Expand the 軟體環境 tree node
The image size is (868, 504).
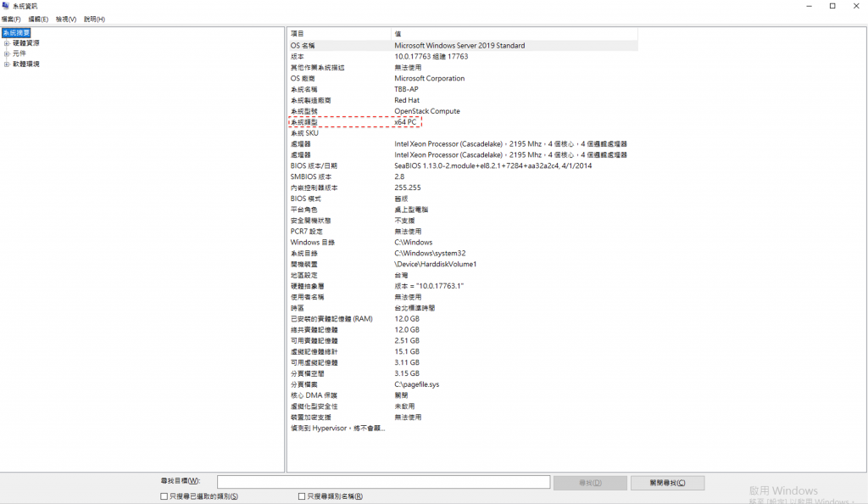coord(7,64)
